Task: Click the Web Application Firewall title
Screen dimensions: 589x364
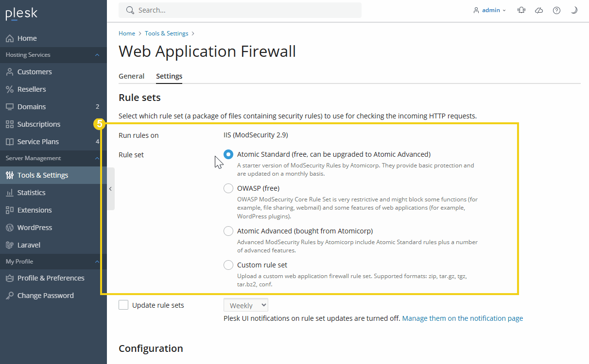Action: (x=207, y=51)
